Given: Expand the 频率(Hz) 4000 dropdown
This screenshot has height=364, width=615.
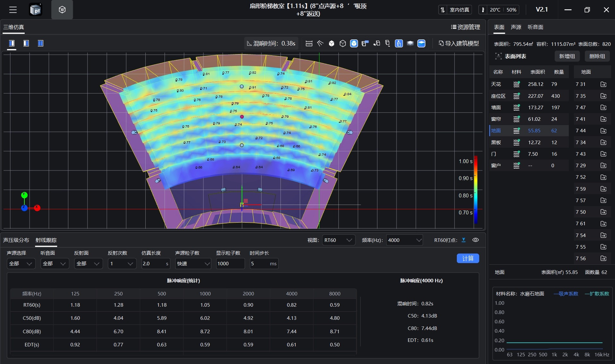Looking at the screenshot, I should coord(404,240).
